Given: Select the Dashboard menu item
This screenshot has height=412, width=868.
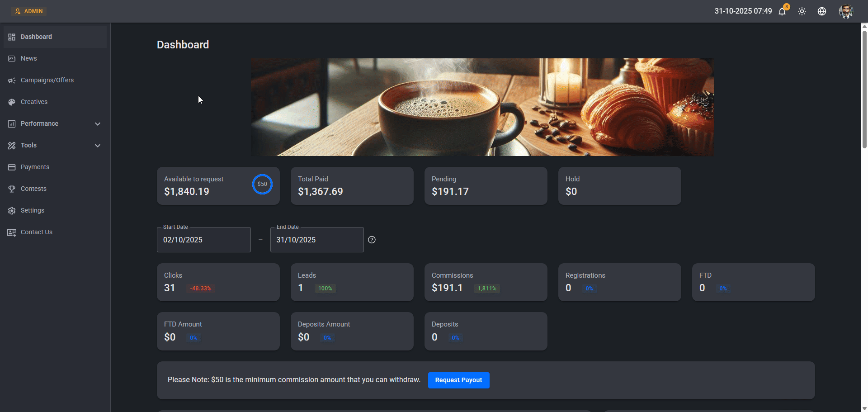Looking at the screenshot, I should 36,37.
